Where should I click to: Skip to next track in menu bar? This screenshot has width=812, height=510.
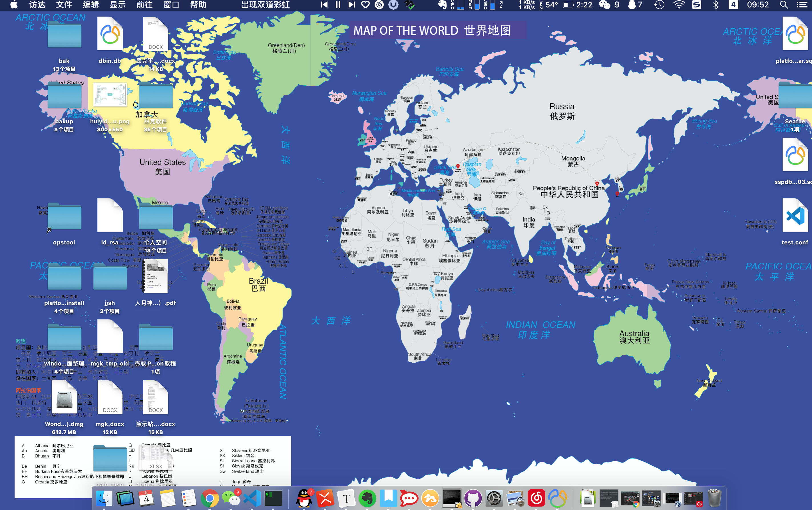click(x=351, y=5)
